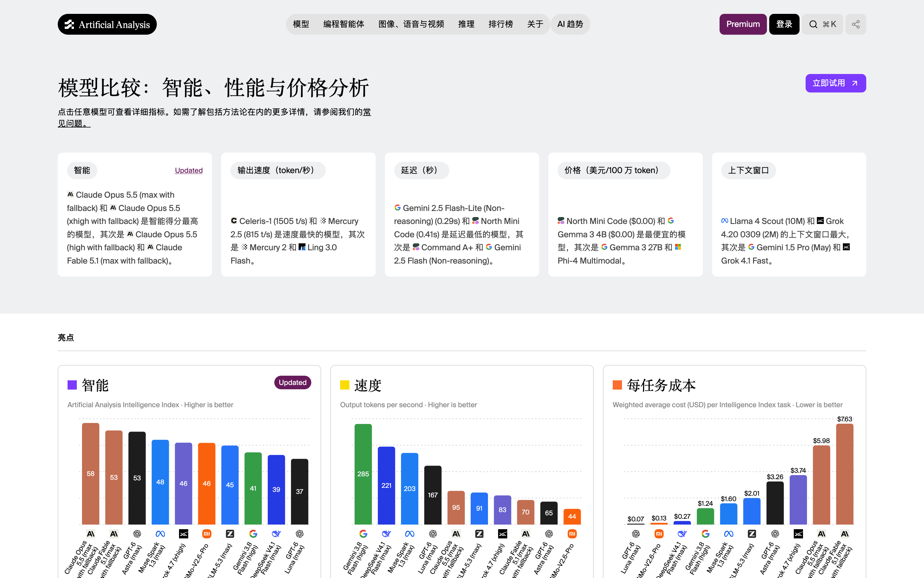Select the 上下文窗口 pill
The width and height of the screenshot is (924, 578).
(x=748, y=171)
